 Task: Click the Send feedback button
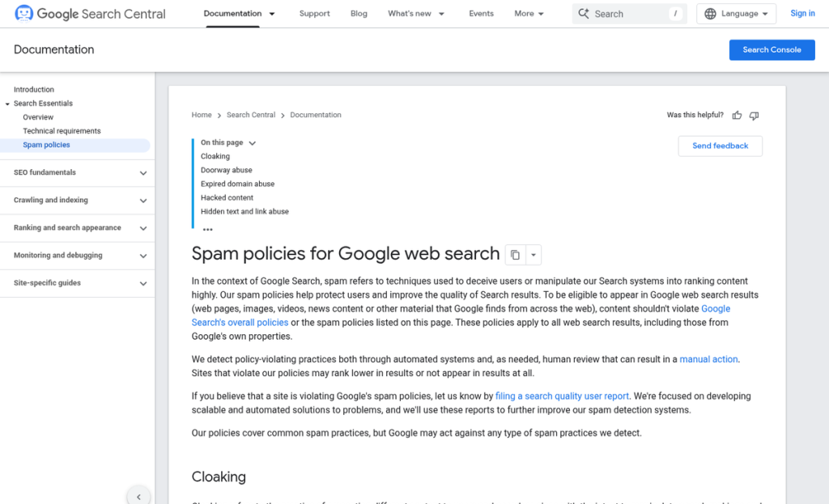(x=720, y=146)
